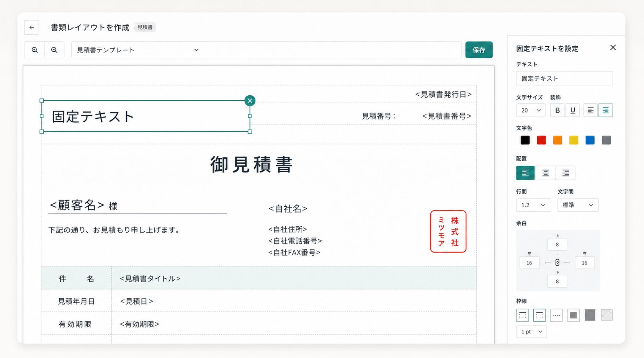Select right alignment under 配置
Viewport: 644px width, 358px height.
coord(566,173)
